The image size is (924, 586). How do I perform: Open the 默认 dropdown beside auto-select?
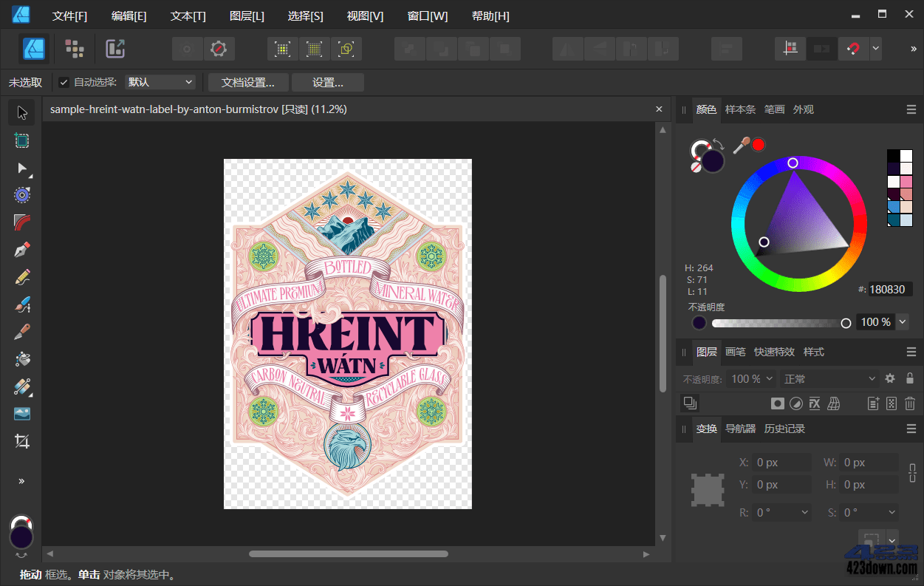[x=160, y=82]
